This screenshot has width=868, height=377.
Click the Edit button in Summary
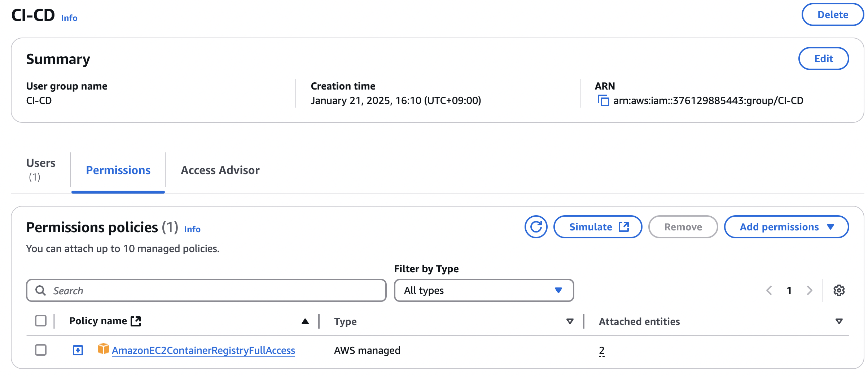point(823,58)
